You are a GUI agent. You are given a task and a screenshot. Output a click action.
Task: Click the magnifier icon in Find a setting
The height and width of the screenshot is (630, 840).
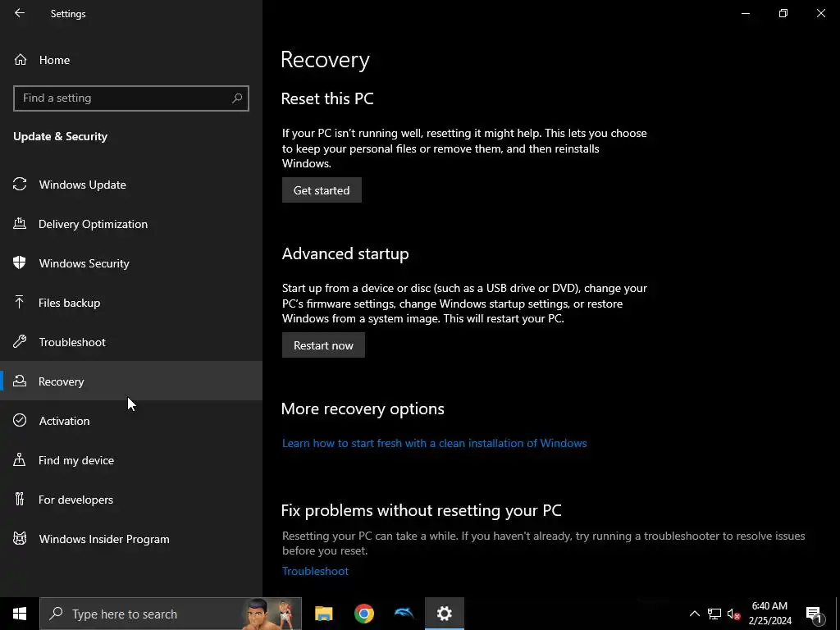pyautogui.click(x=237, y=98)
